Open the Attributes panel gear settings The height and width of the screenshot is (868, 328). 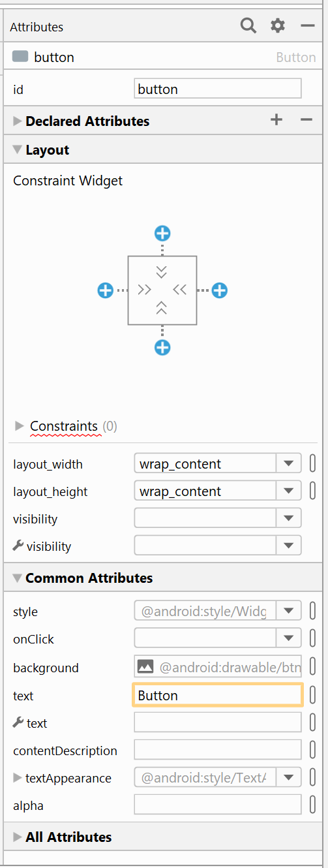coord(278,26)
